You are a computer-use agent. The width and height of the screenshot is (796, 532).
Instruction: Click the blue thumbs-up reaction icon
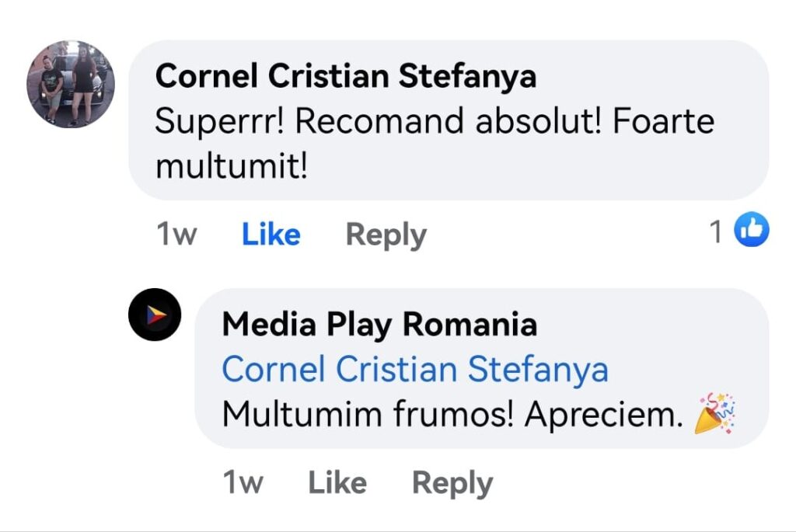click(x=752, y=231)
